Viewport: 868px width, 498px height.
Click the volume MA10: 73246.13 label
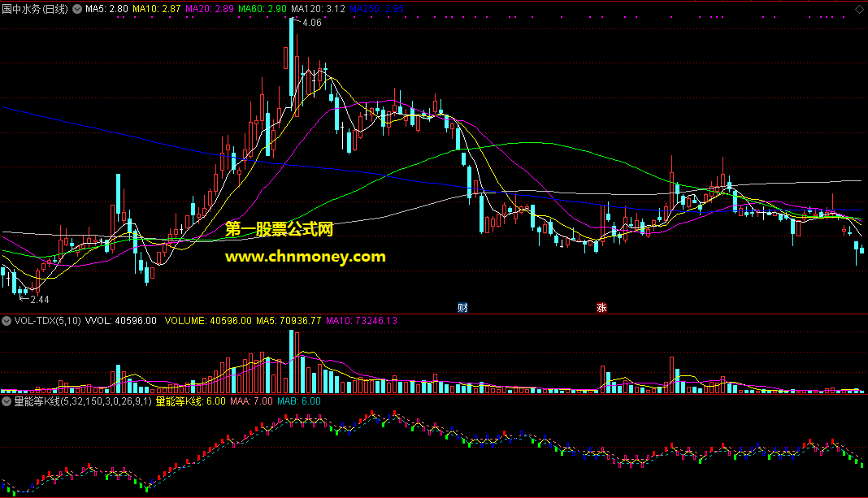[362, 321]
